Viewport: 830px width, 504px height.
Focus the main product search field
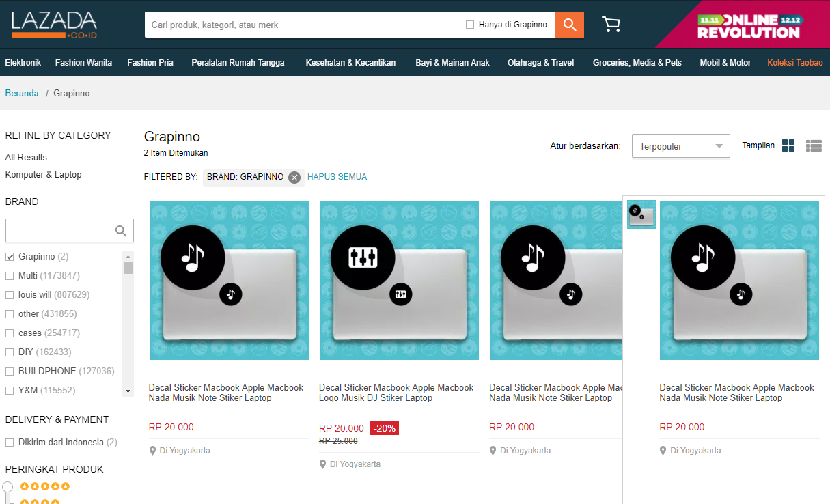click(304, 25)
